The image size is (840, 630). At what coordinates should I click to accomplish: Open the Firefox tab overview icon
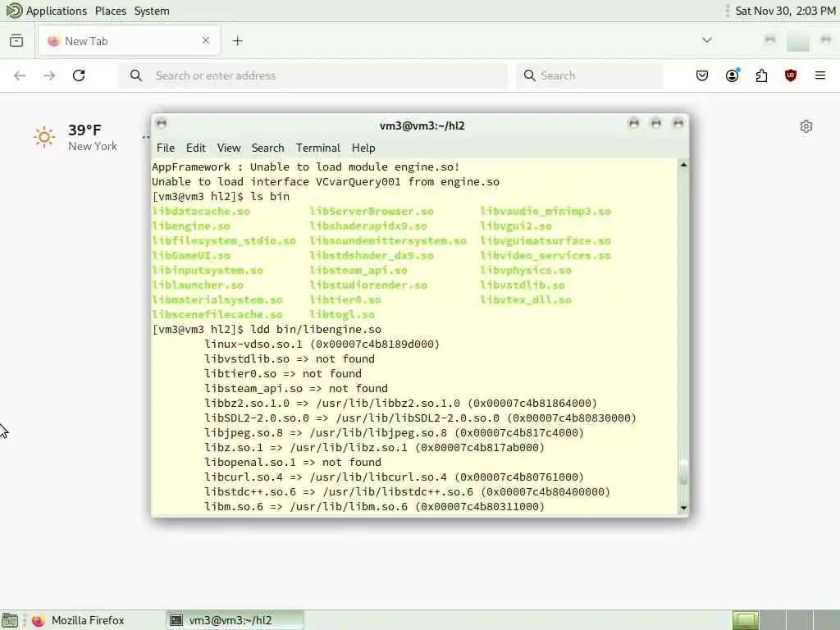click(16, 41)
